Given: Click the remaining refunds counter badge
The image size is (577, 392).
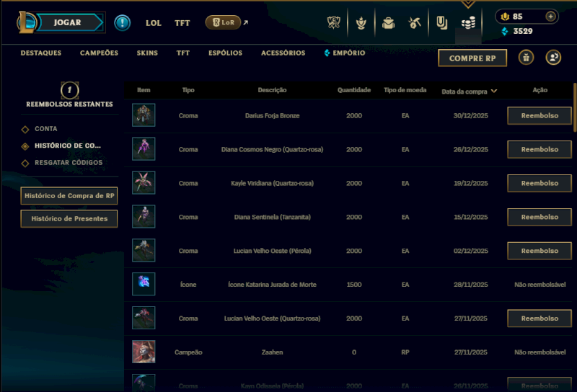Looking at the screenshot, I should [x=69, y=90].
